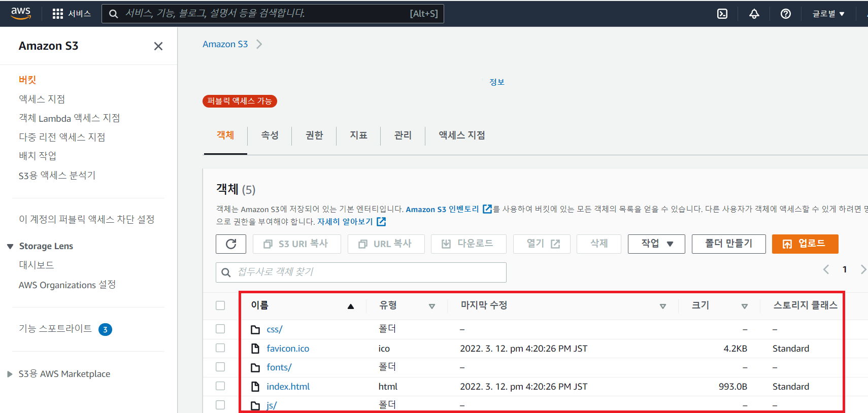Click the 다운로드 button
Screen dimensions: 868x413
tap(469, 244)
